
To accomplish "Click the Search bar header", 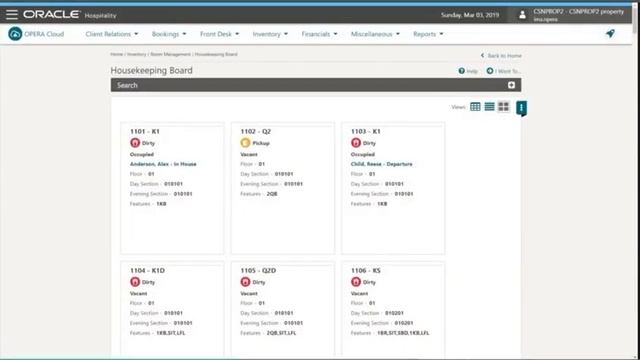I will tap(316, 85).
